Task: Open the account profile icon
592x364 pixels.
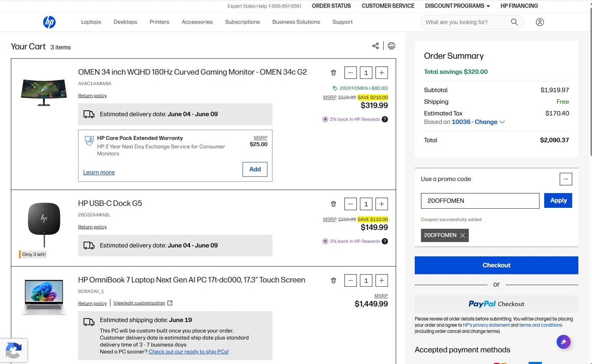Action: click(540, 22)
